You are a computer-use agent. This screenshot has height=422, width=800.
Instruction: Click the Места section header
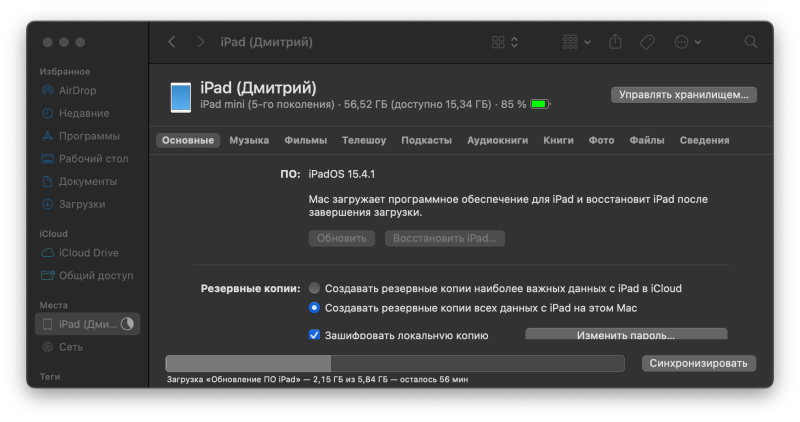[54, 305]
